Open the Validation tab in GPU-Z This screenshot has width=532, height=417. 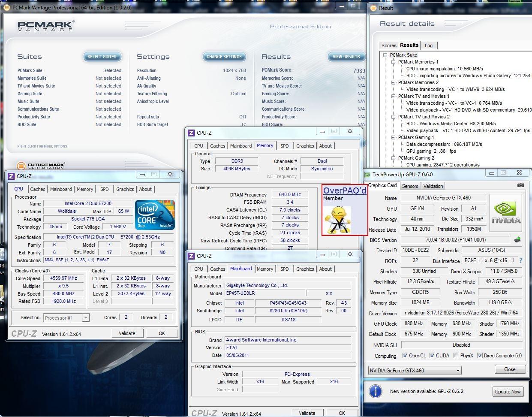(x=433, y=186)
